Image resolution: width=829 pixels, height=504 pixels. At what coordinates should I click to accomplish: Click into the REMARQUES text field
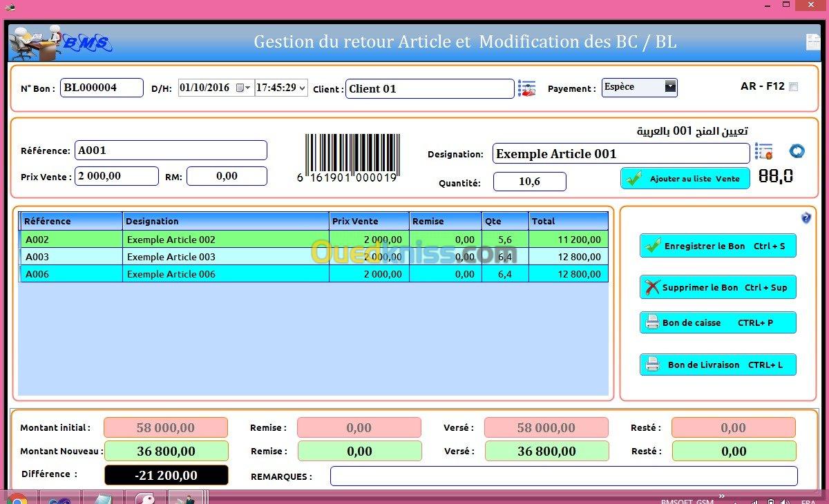pos(563,476)
